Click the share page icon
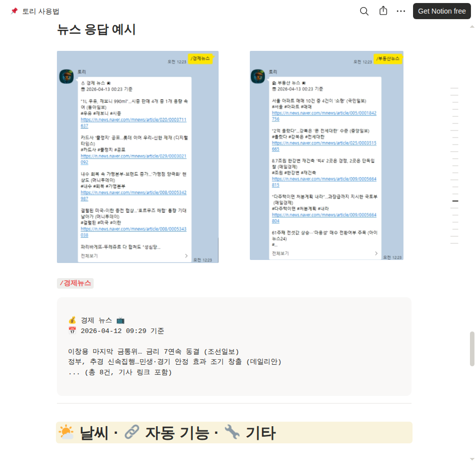This screenshot has width=476, height=464. coord(383,11)
